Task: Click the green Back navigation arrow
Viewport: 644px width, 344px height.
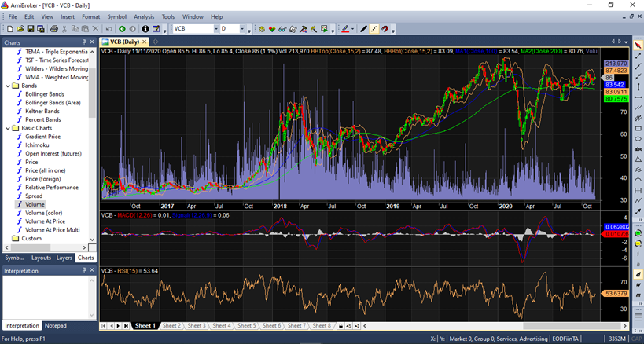Action: 122,29
